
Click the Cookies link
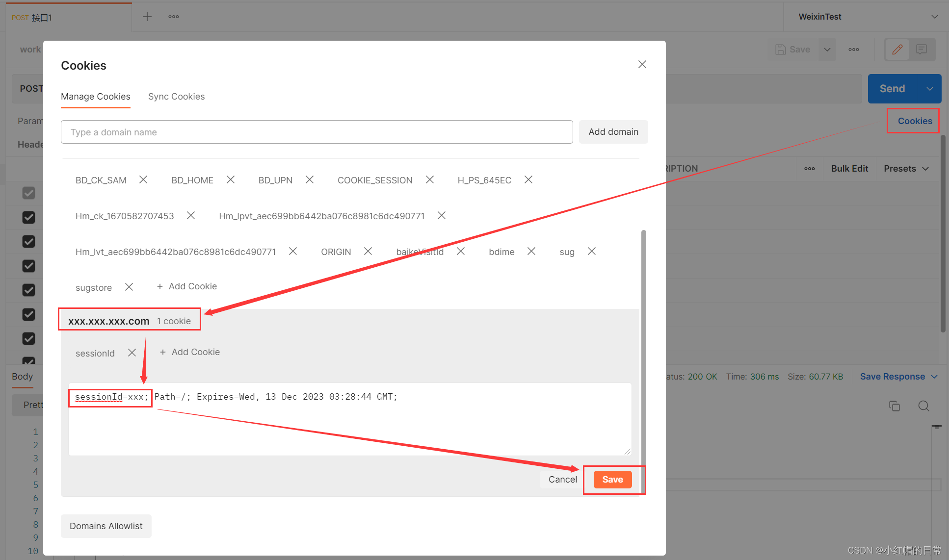915,121
